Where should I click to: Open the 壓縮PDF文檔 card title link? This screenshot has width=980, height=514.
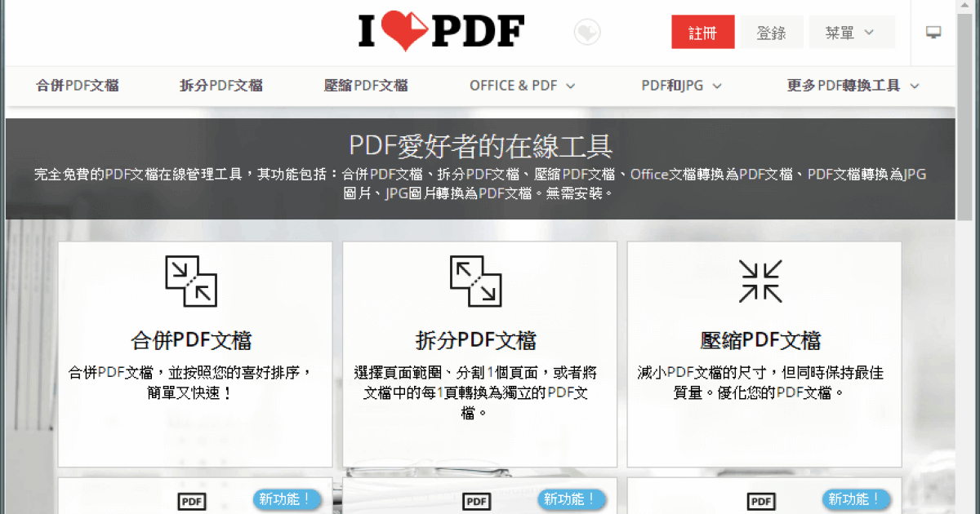[x=760, y=340]
